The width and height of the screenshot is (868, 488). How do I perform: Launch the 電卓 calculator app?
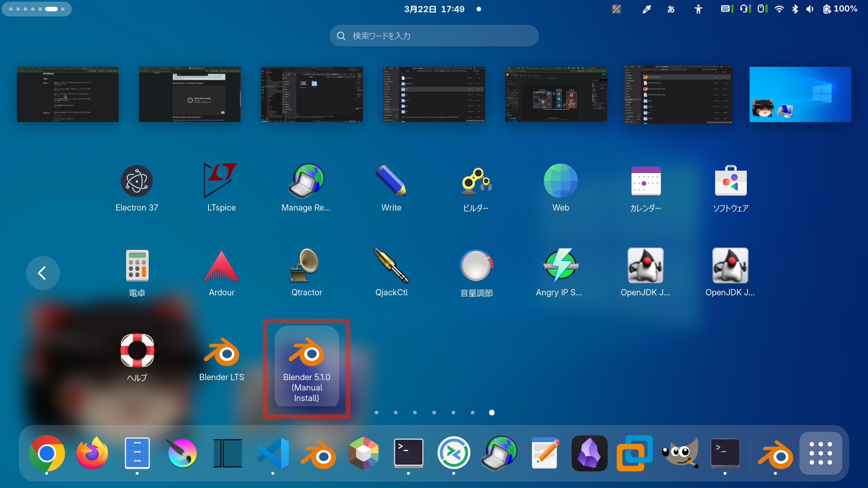pos(137,273)
